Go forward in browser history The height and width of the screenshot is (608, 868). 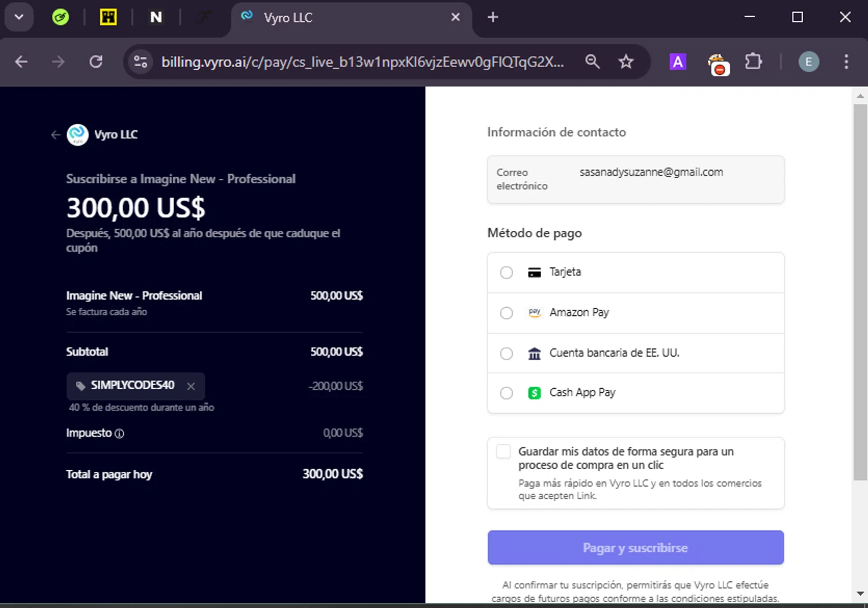[x=58, y=61]
